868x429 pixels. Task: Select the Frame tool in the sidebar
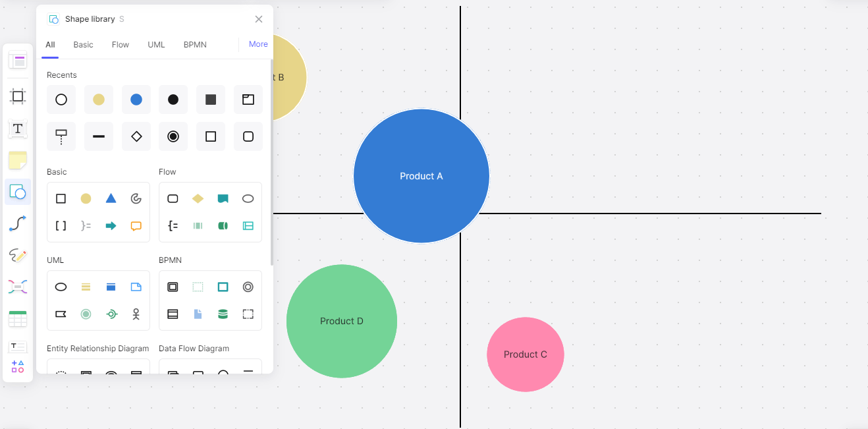pyautogui.click(x=18, y=97)
